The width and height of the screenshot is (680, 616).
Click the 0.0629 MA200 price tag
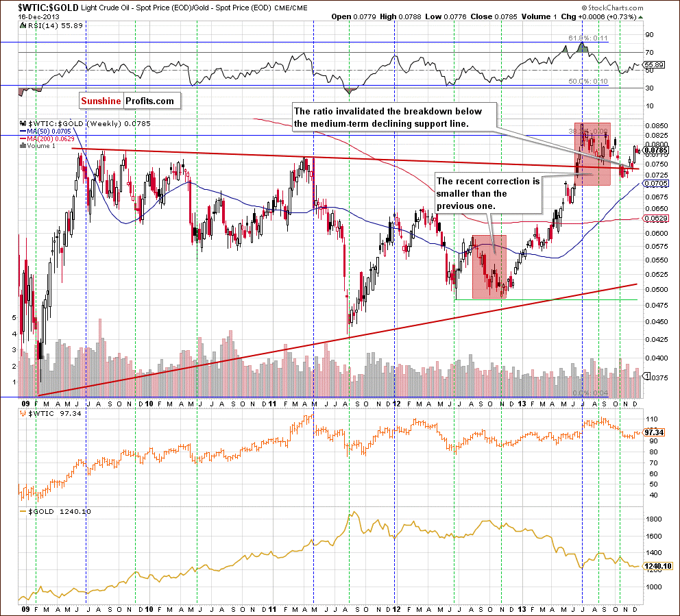pos(656,218)
